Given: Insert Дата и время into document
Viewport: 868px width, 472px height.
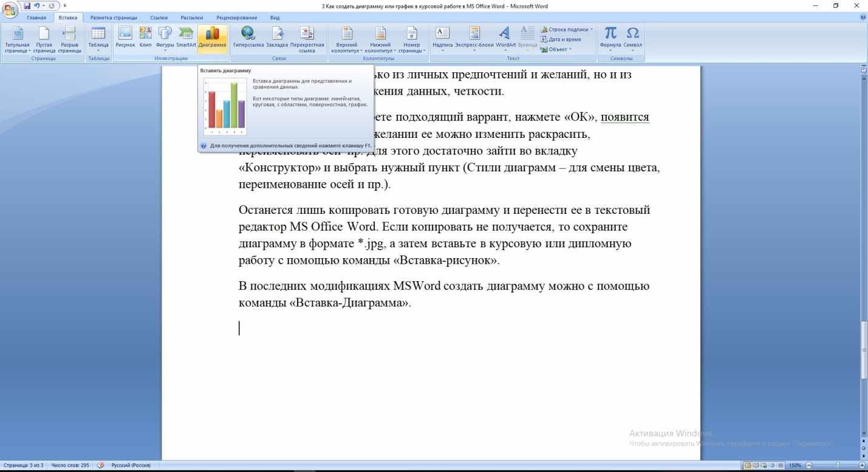Looking at the screenshot, I should click(x=561, y=39).
